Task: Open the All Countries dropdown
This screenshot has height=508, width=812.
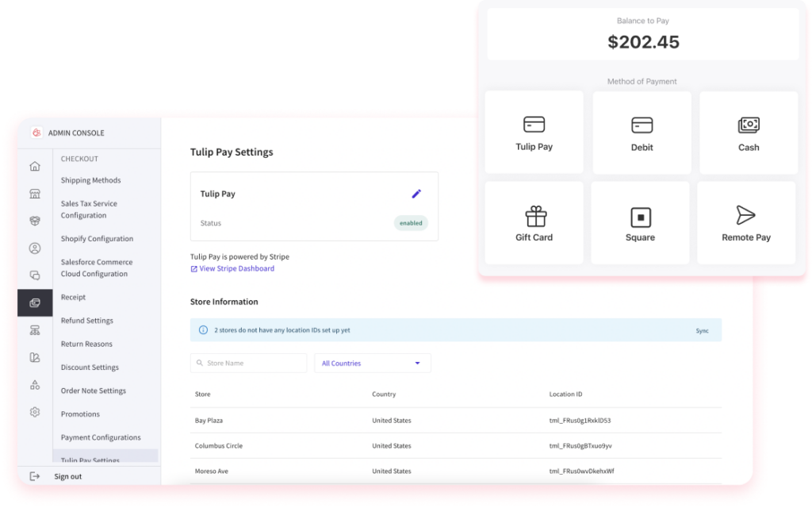Action: (373, 364)
